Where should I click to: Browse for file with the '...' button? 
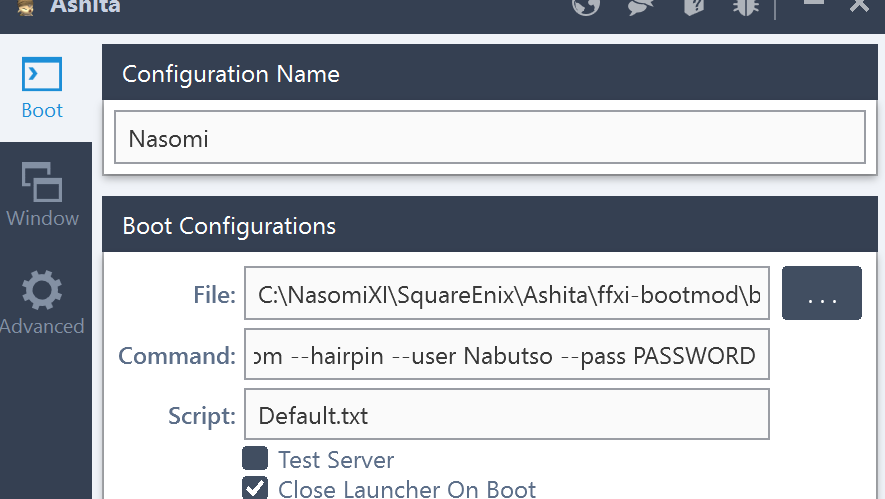click(x=821, y=293)
